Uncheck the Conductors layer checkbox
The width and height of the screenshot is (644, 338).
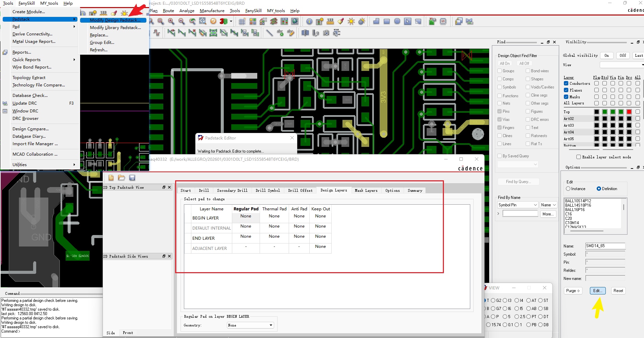point(566,83)
